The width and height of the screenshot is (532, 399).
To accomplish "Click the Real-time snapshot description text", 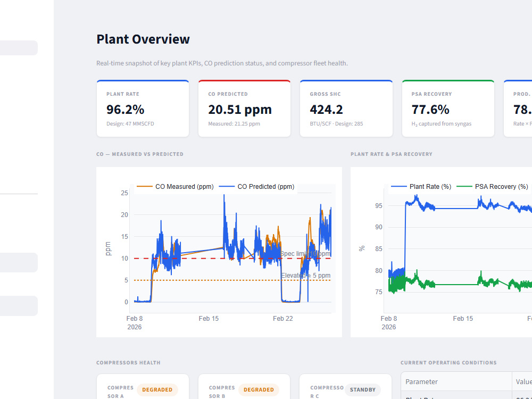I will pyautogui.click(x=222, y=63).
